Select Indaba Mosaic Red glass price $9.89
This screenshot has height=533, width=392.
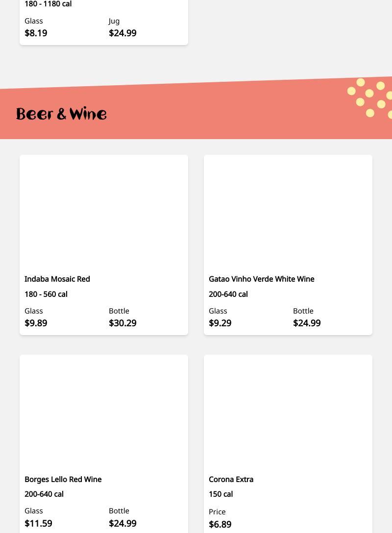pos(36,323)
